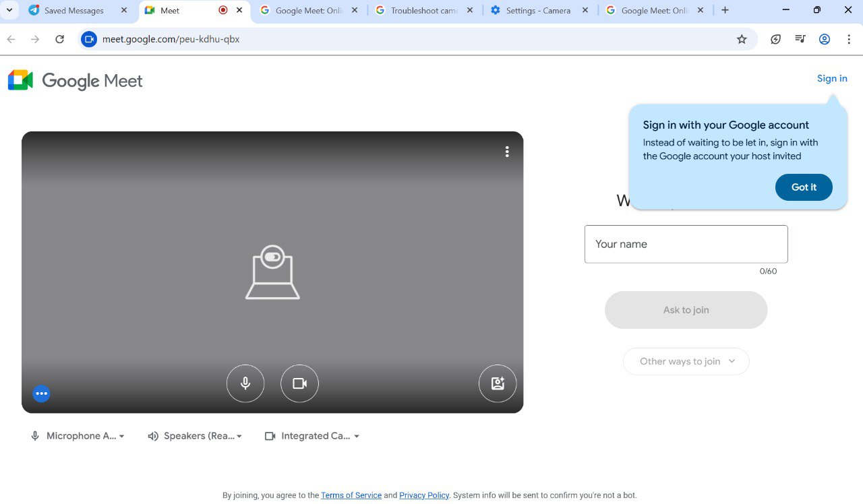Image resolution: width=863 pixels, height=504 pixels.
Task: Open the media controls icon
Action: click(800, 39)
